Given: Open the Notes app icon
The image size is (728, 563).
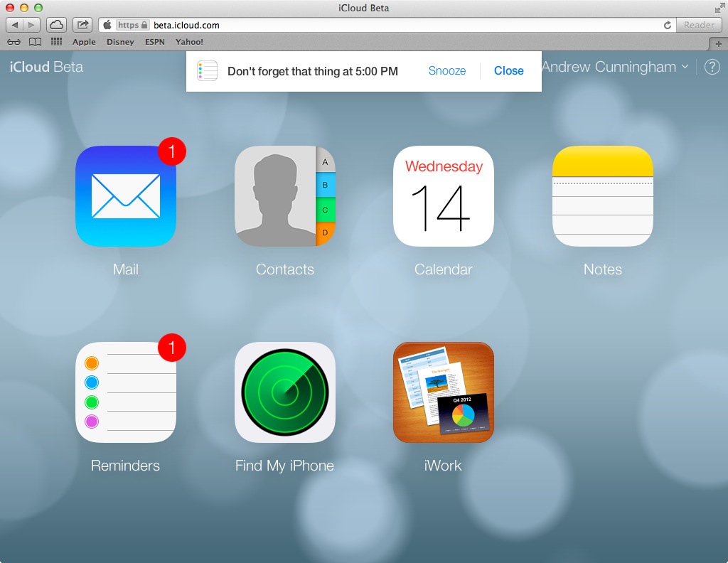Looking at the screenshot, I should click(x=603, y=196).
